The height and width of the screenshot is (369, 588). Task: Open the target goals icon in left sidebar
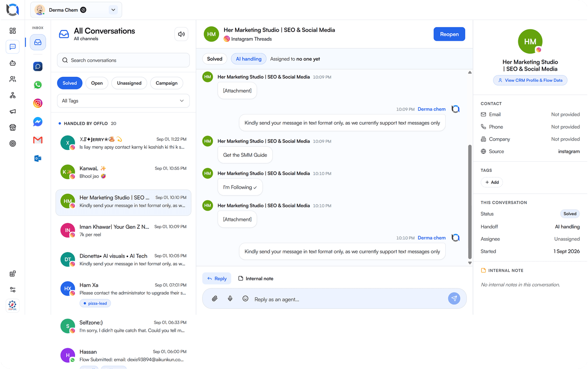[x=12, y=143]
